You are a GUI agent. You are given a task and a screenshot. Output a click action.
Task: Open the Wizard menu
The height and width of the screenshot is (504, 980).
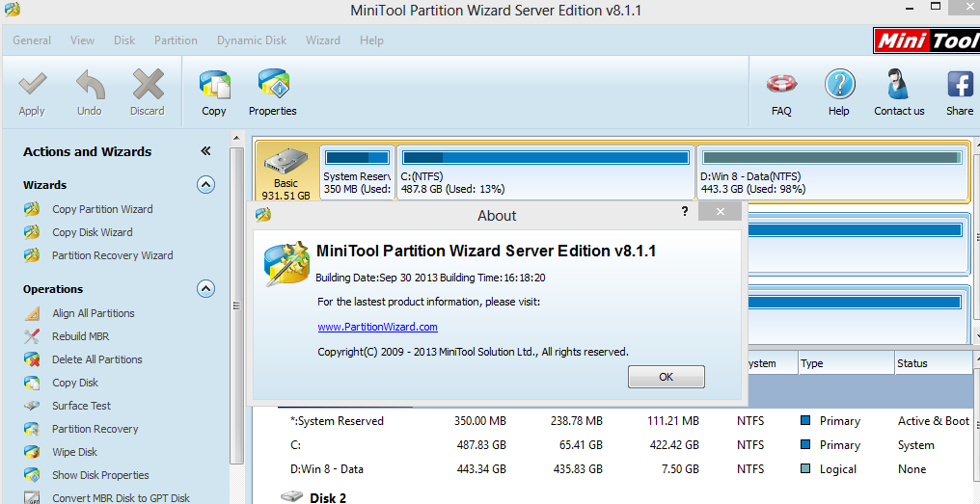click(323, 40)
